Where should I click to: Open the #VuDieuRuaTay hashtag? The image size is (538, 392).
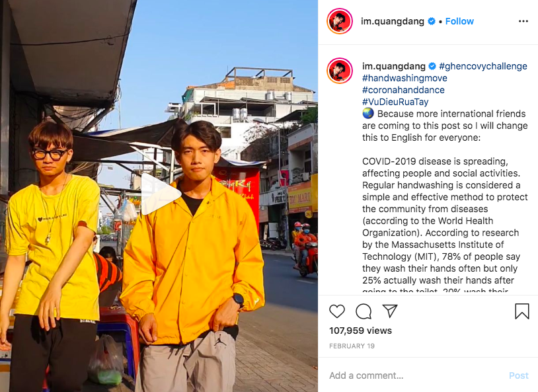[395, 102]
